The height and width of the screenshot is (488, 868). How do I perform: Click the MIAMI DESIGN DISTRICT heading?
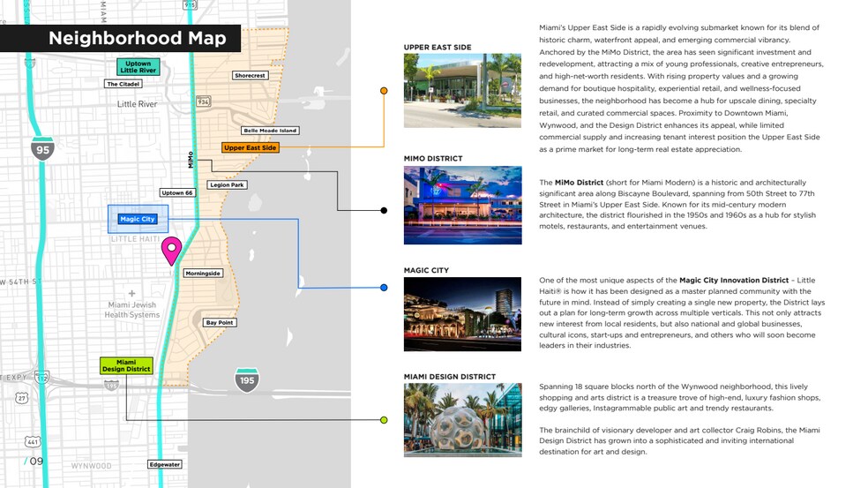450,377
